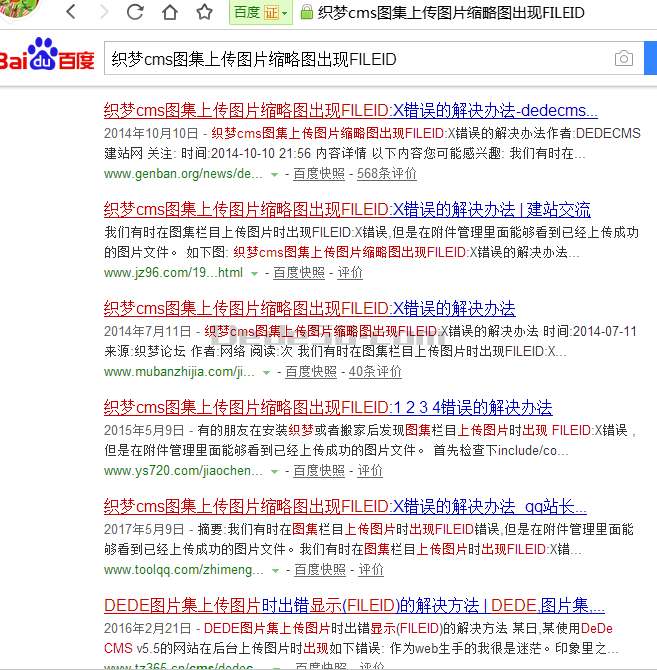Open the third result titled FILEID:X错误的解决办法
The width and height of the screenshot is (657, 670).
coord(309,309)
